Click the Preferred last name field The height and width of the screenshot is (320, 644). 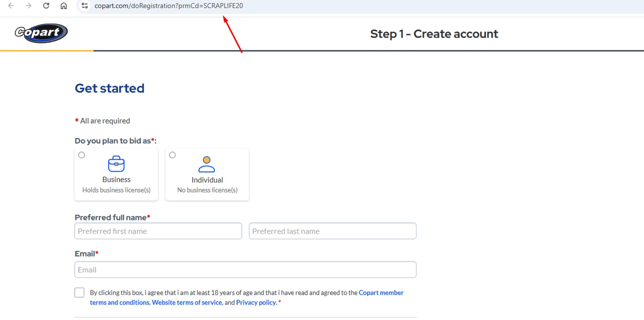point(333,231)
